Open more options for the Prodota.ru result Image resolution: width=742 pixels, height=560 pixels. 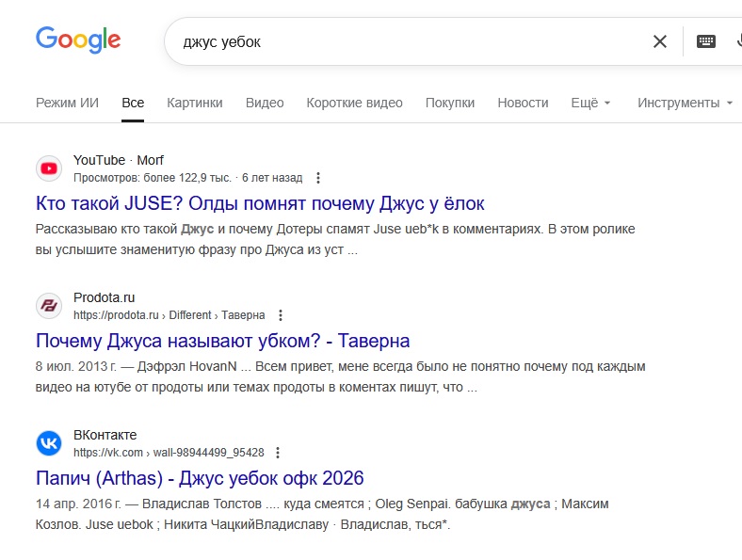tap(281, 315)
